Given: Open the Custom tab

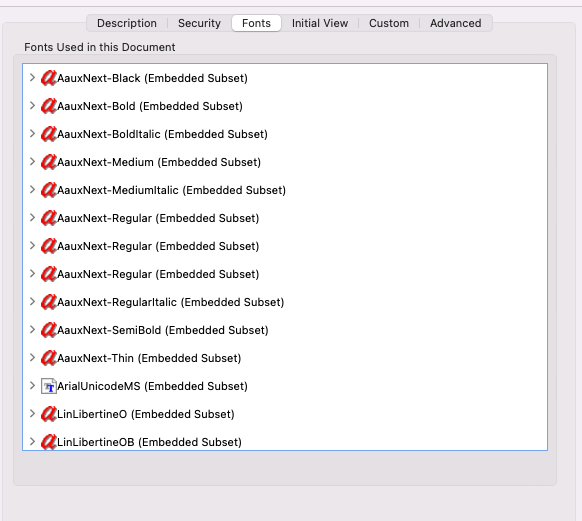Looking at the screenshot, I should click(x=389, y=23).
